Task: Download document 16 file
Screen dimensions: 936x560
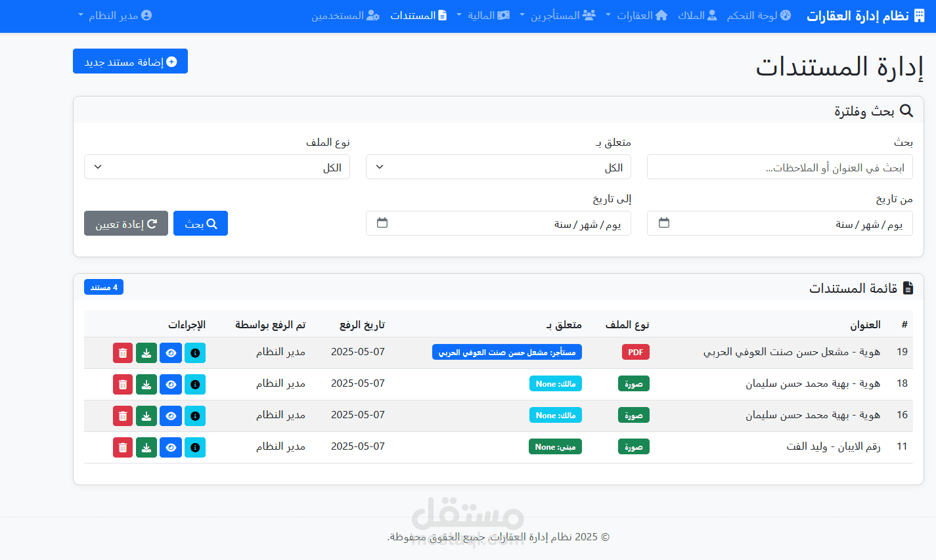Action: [146, 416]
